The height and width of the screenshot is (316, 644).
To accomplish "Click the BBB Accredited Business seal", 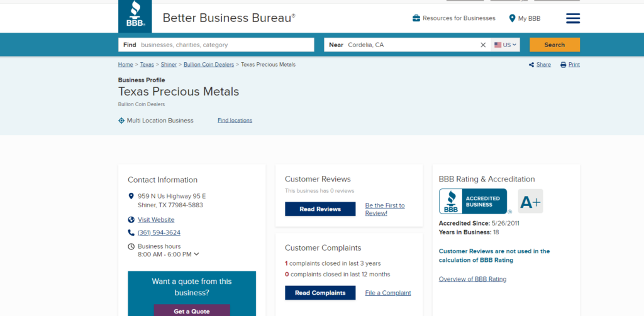I will click(x=473, y=202).
